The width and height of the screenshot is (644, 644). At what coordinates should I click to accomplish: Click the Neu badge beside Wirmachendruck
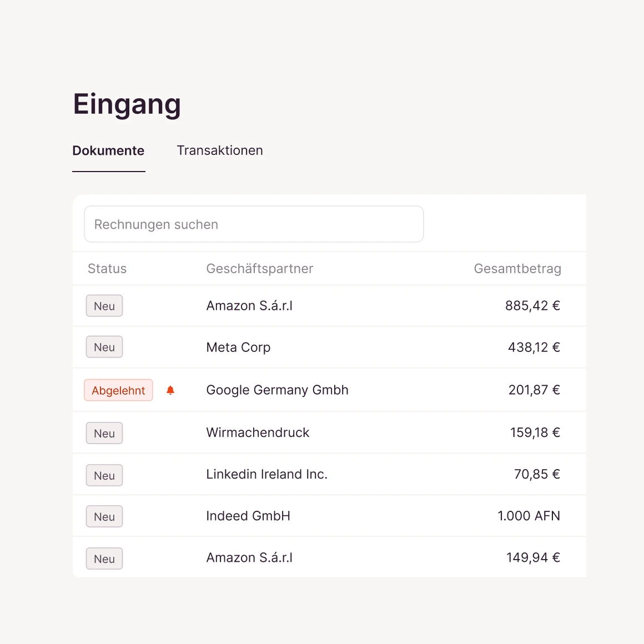(x=104, y=434)
